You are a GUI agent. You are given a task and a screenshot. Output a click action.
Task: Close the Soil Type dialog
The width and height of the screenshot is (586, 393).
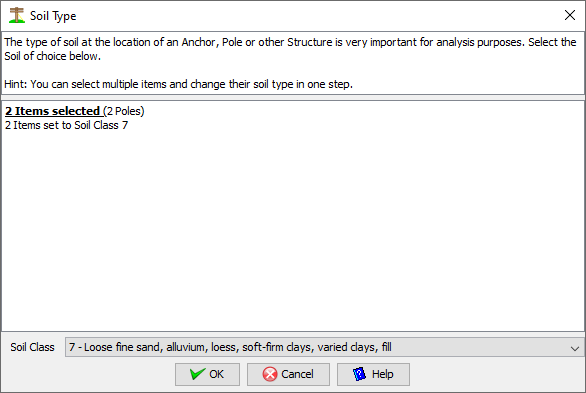(570, 15)
